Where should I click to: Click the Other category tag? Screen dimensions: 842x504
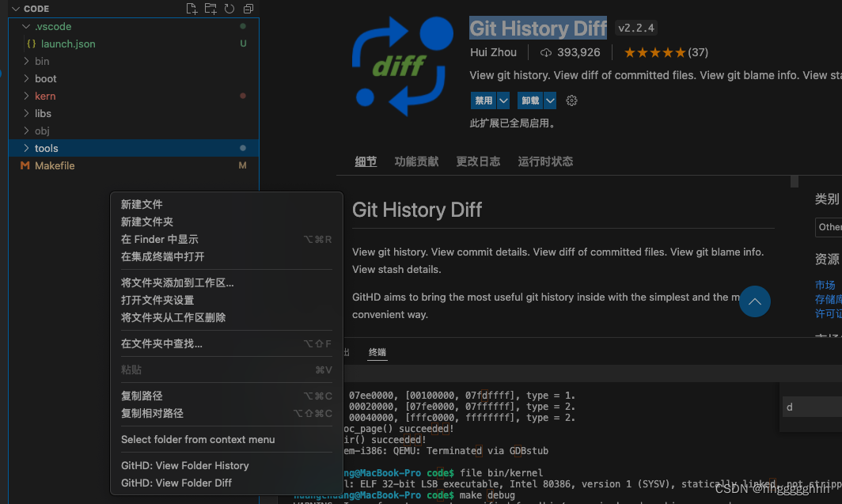pyautogui.click(x=829, y=227)
